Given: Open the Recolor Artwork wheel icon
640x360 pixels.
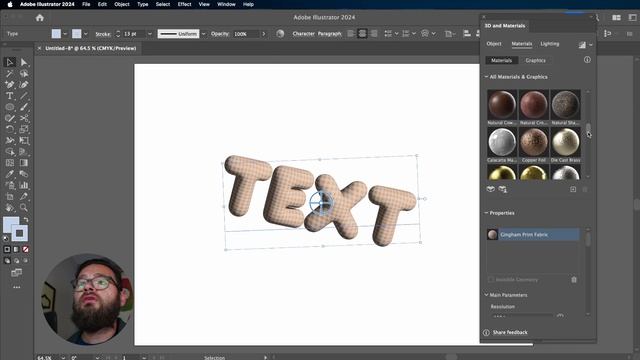Looking at the screenshot, I should pyautogui.click(x=280, y=34).
